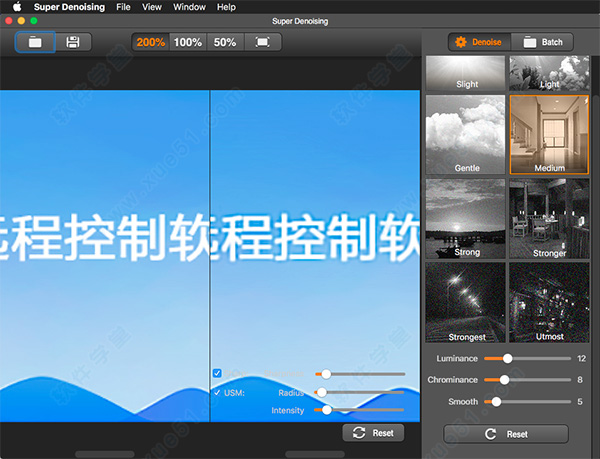The height and width of the screenshot is (459, 600).
Task: Open the View menu
Action: [152, 7]
